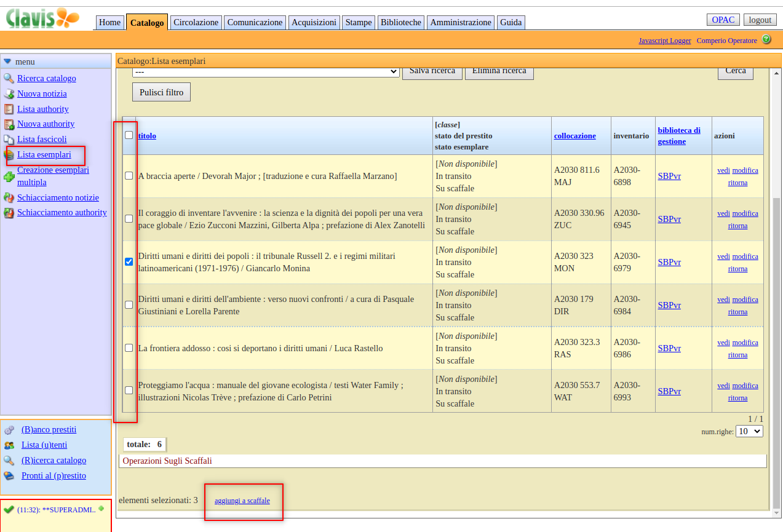Click the Banco prestiti icon
Viewport: 783px width, 532px height.
click(9, 430)
